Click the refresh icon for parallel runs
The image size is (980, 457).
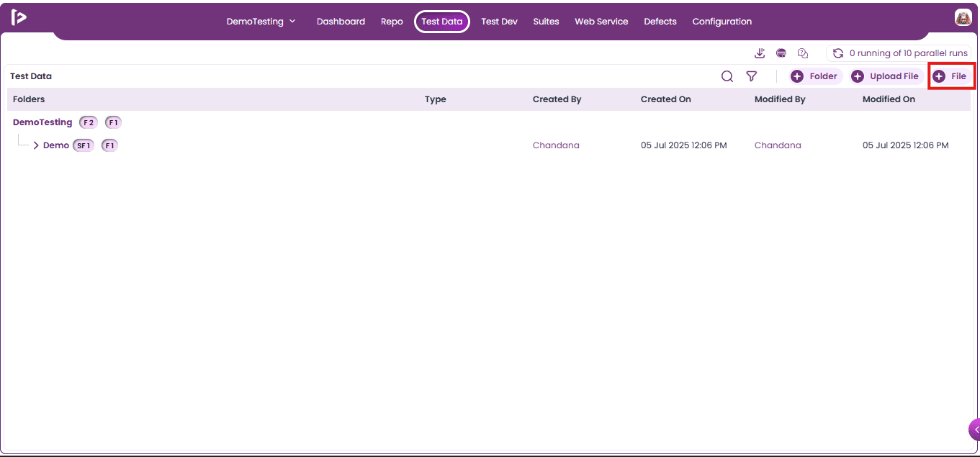[838, 53]
